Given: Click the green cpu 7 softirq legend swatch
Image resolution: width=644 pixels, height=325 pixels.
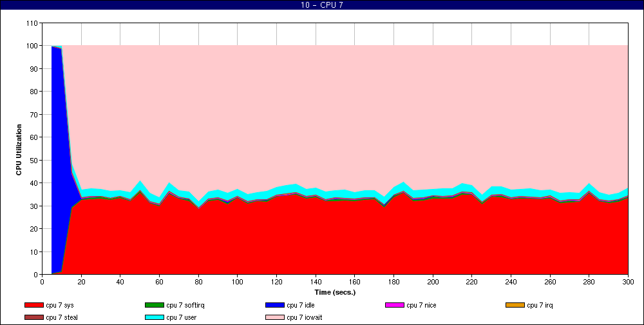Looking at the screenshot, I should point(155,305).
